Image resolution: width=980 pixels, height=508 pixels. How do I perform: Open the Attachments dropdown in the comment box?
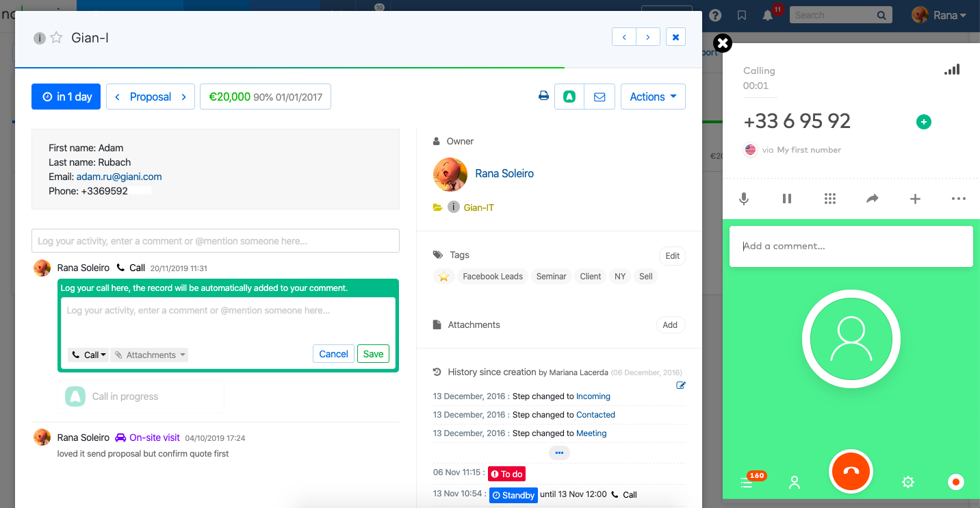(x=149, y=355)
